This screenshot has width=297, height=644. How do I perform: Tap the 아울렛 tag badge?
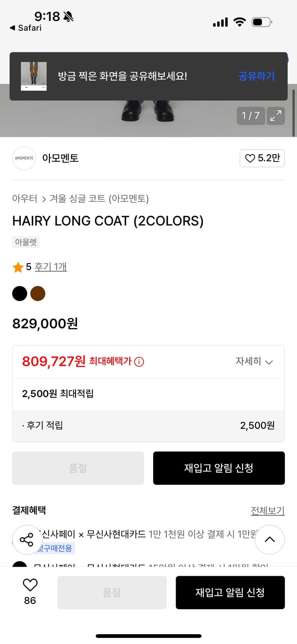point(26,243)
